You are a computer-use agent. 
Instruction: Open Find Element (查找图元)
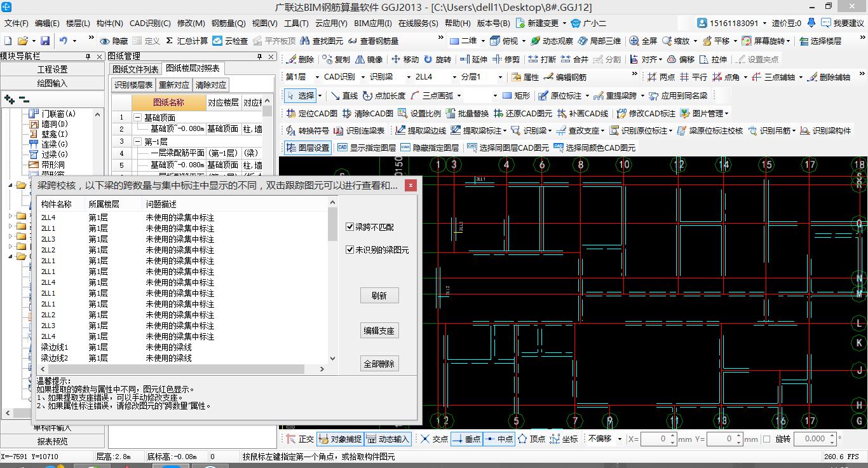coord(322,41)
